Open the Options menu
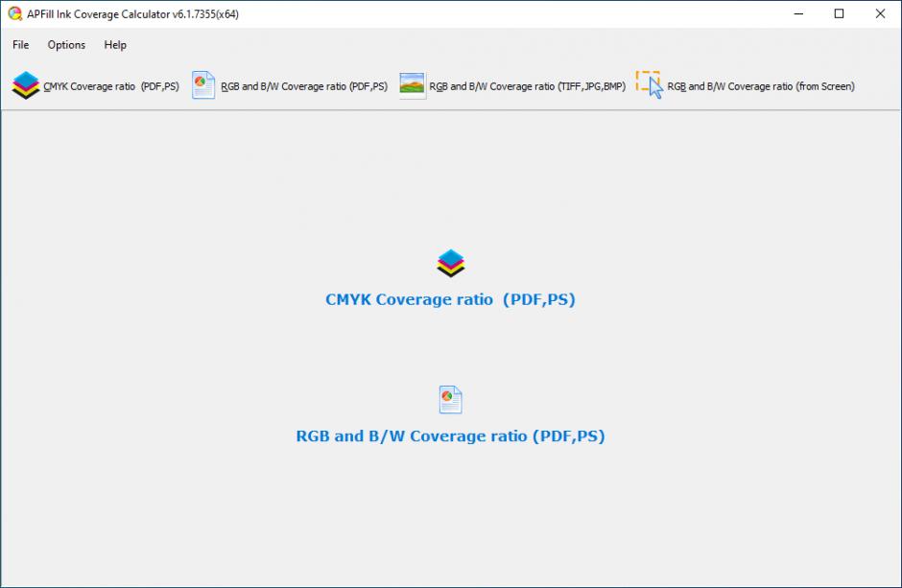This screenshot has height=588, width=902. pos(66,45)
